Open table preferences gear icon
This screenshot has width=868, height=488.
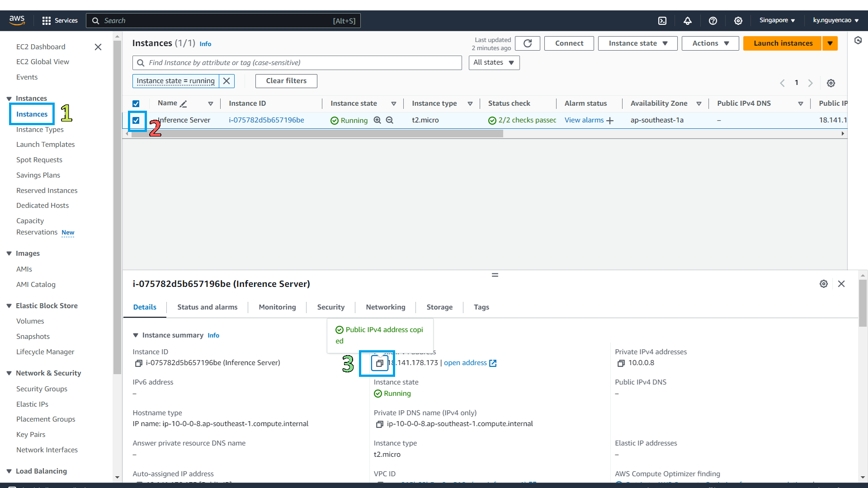831,83
